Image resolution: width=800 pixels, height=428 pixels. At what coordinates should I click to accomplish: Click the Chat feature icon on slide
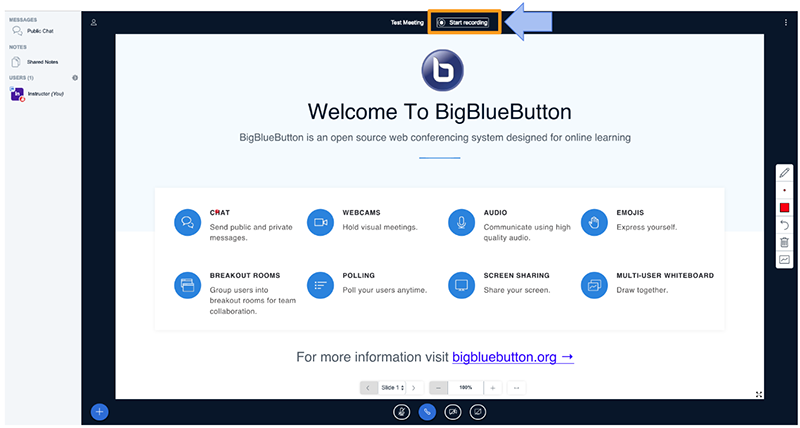point(187,222)
